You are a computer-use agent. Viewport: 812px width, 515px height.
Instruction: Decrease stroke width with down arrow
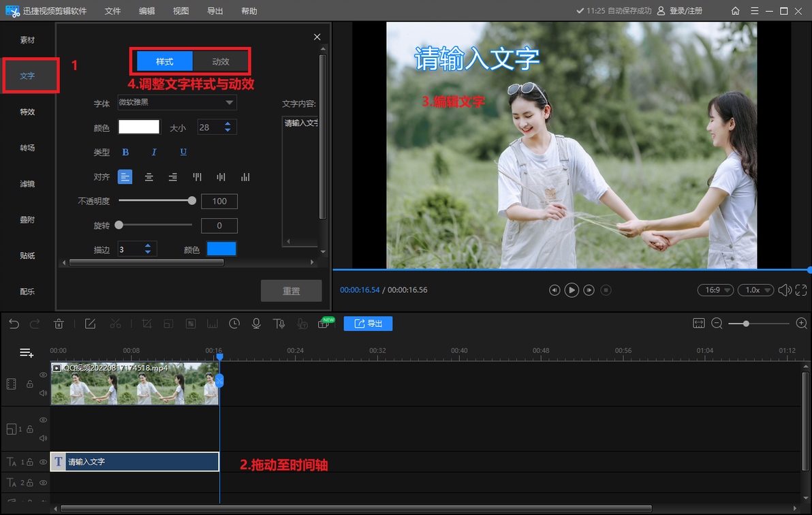point(148,252)
